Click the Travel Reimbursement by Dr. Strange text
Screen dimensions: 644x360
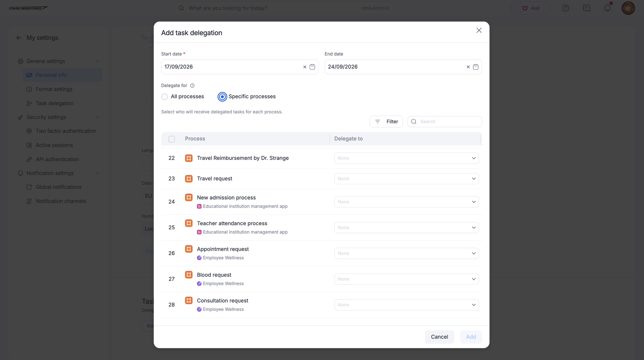coord(243,158)
